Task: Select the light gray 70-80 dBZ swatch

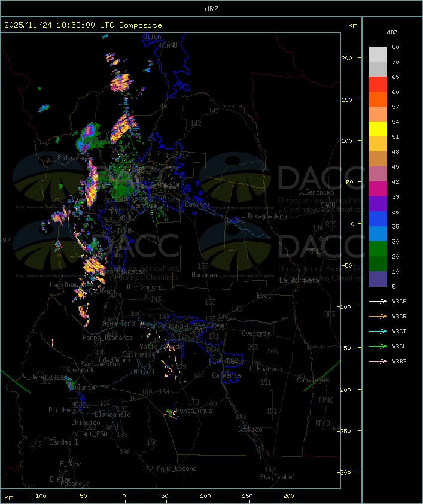Action: click(x=378, y=54)
